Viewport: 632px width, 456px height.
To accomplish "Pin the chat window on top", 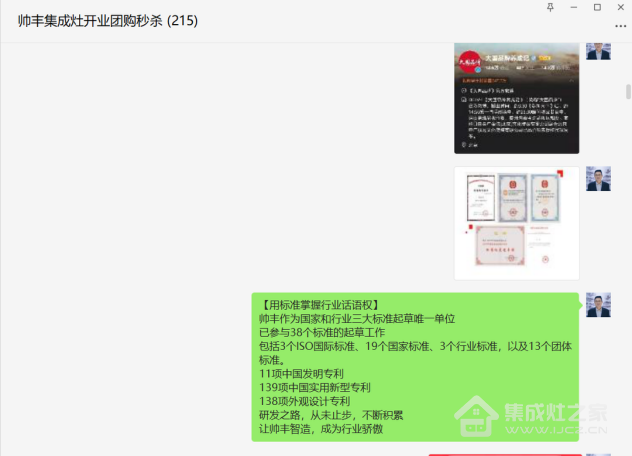I will pyautogui.click(x=550, y=7).
